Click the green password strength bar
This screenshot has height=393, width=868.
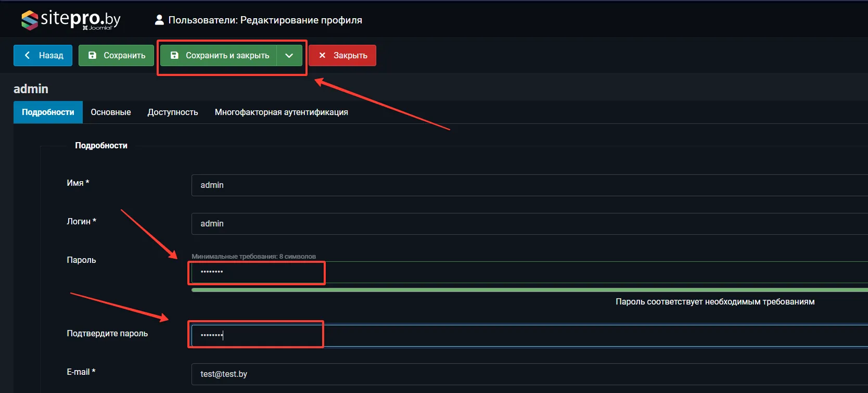520,290
